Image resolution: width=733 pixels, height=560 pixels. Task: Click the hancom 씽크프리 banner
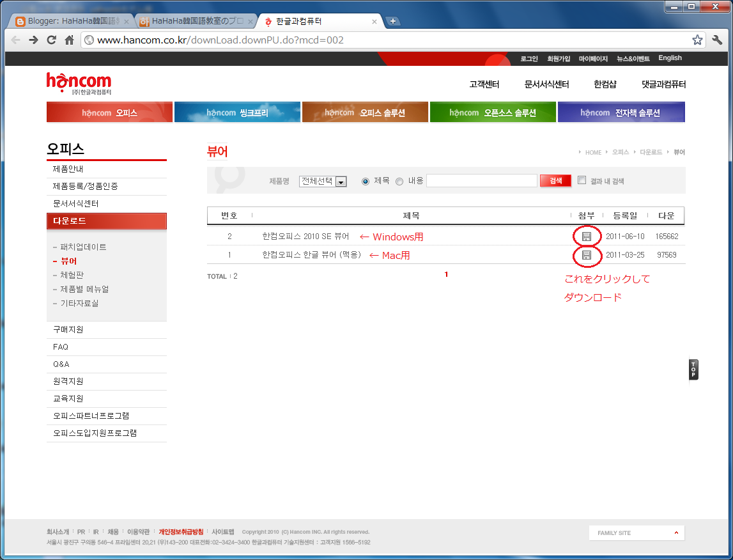[x=238, y=112]
